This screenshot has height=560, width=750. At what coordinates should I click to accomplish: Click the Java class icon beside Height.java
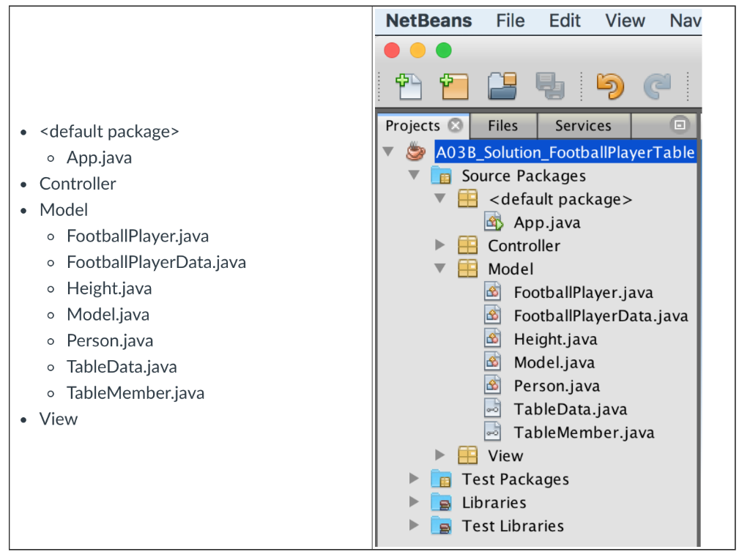[x=494, y=339]
